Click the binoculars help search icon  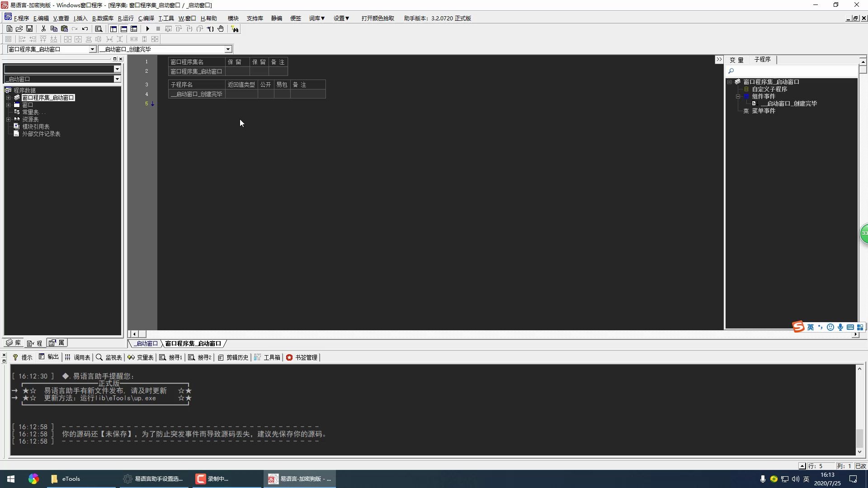coord(235,29)
